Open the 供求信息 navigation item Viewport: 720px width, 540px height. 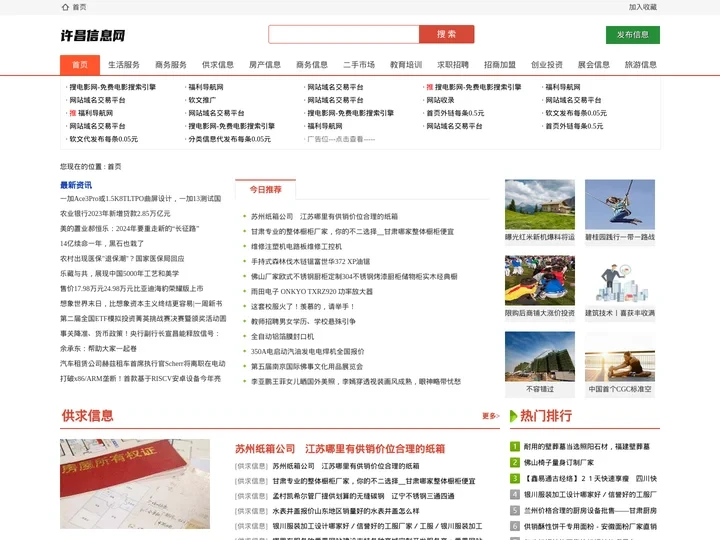(x=218, y=65)
